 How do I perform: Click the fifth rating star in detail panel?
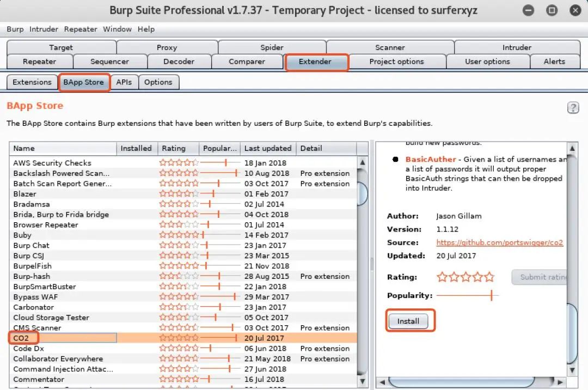tap(489, 277)
